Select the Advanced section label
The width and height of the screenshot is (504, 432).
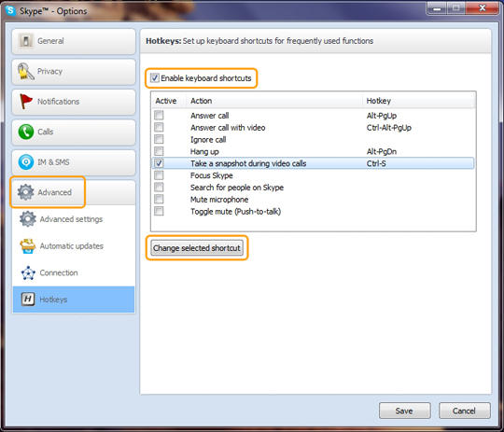pos(55,192)
